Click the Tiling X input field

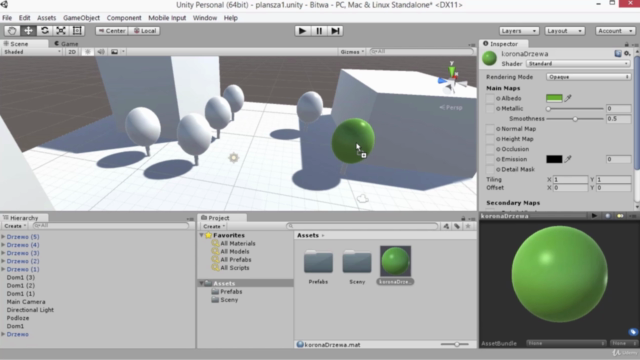[570, 180]
